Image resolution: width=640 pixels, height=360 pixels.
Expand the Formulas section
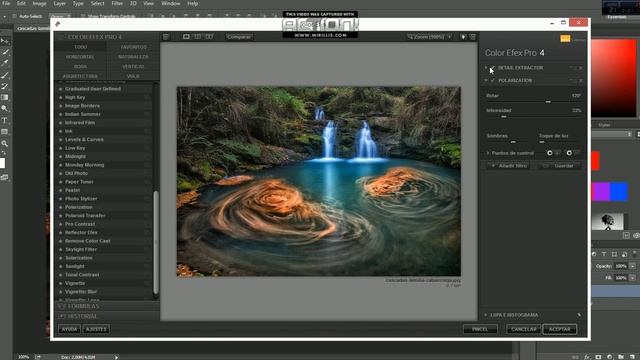[79, 306]
